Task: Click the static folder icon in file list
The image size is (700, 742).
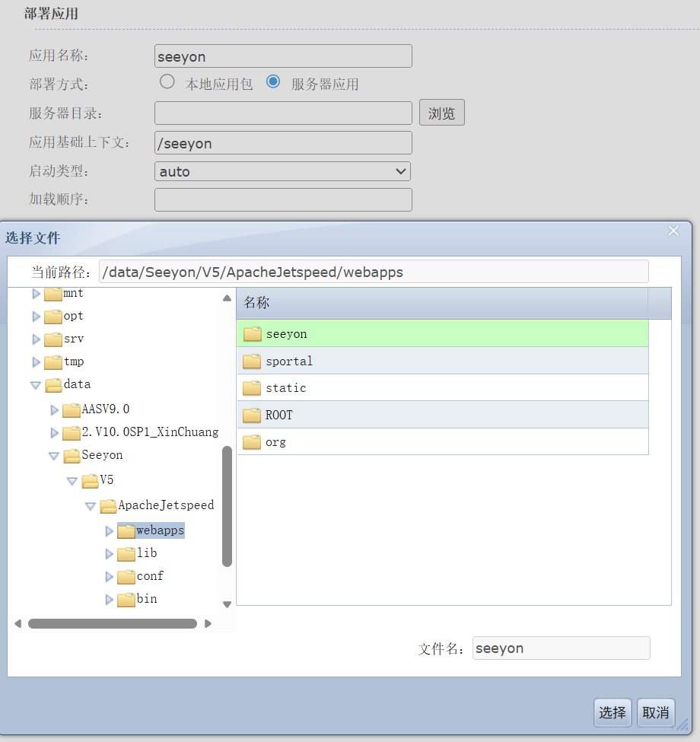Action: 252,388
